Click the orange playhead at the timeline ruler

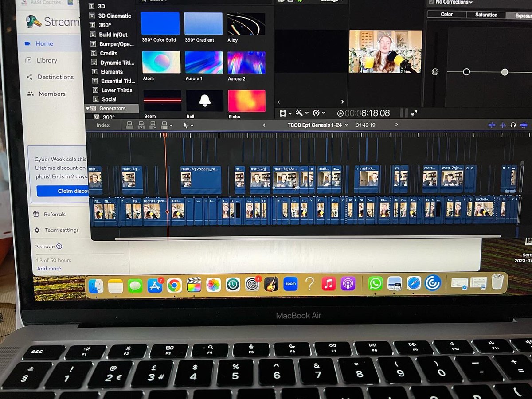click(164, 135)
